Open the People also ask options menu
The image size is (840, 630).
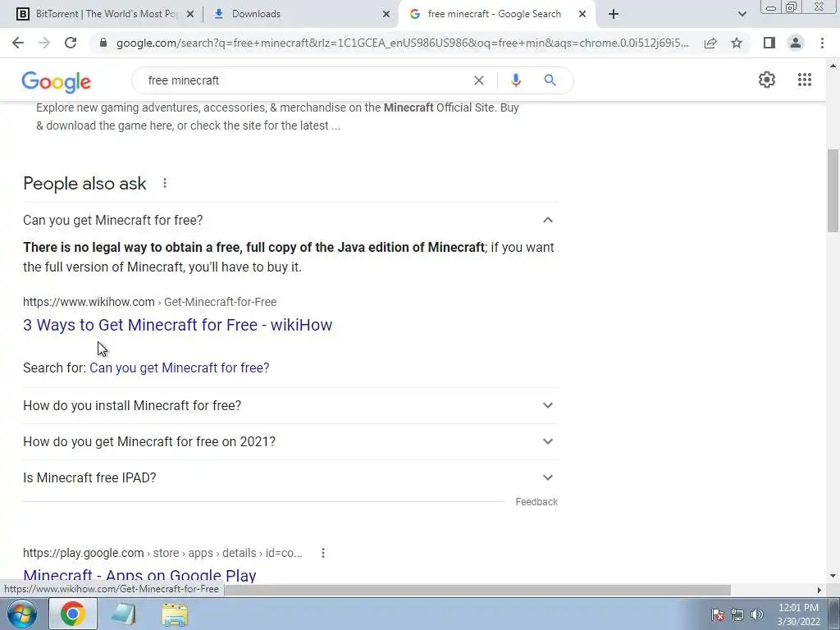point(165,183)
